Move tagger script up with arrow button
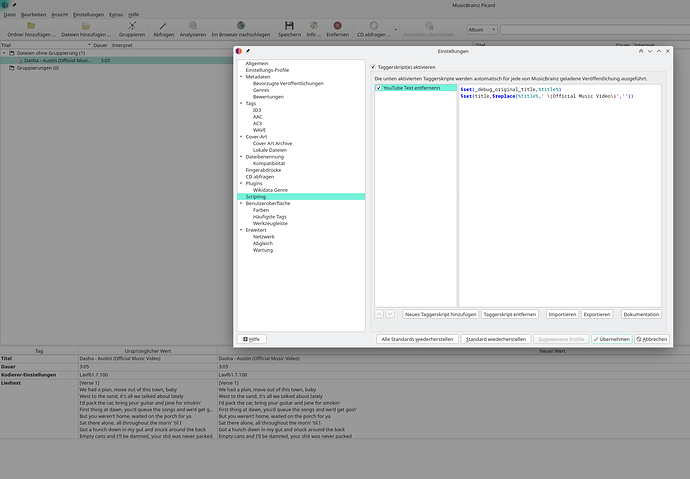 tap(379, 314)
